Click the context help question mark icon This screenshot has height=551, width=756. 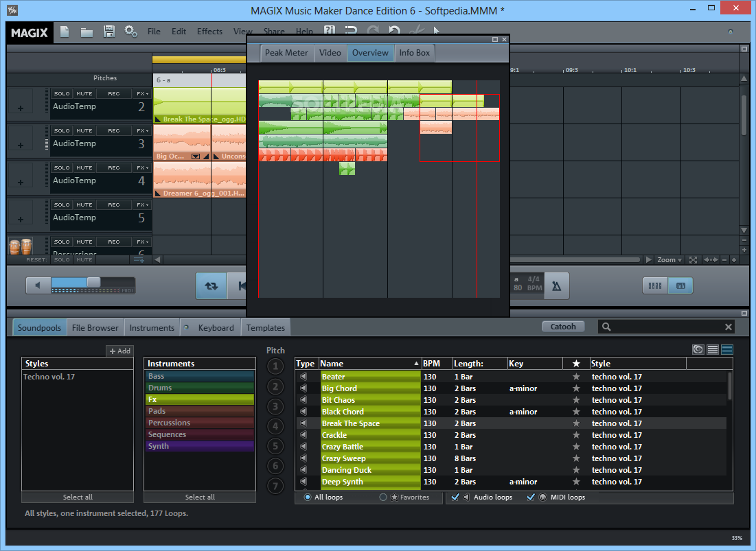click(x=330, y=30)
